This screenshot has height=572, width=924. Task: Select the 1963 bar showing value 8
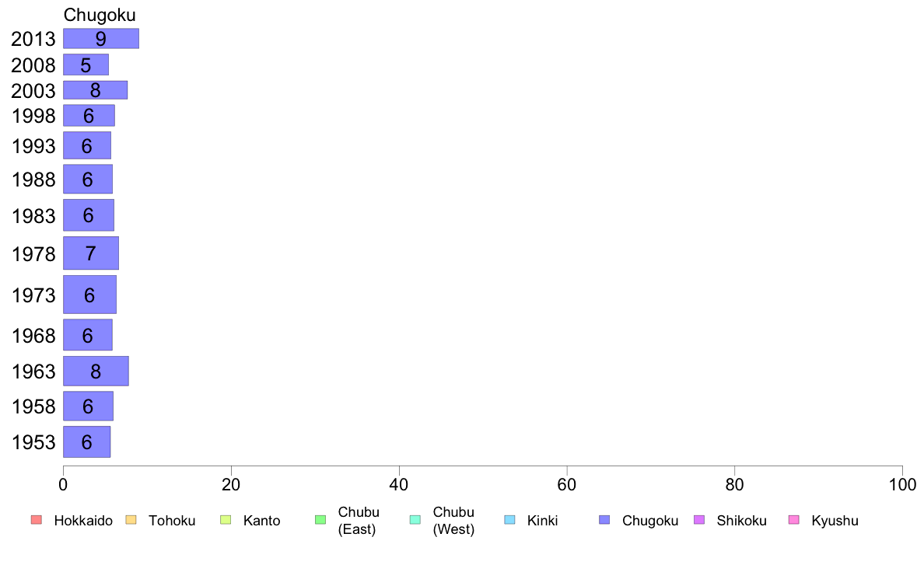click(x=96, y=371)
